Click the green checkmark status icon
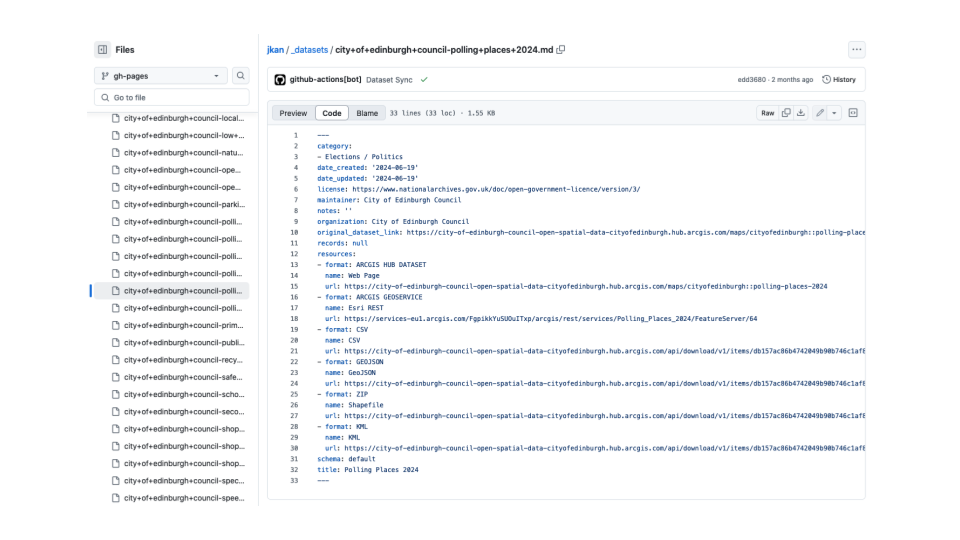This screenshot has height=540, width=960. [x=424, y=80]
